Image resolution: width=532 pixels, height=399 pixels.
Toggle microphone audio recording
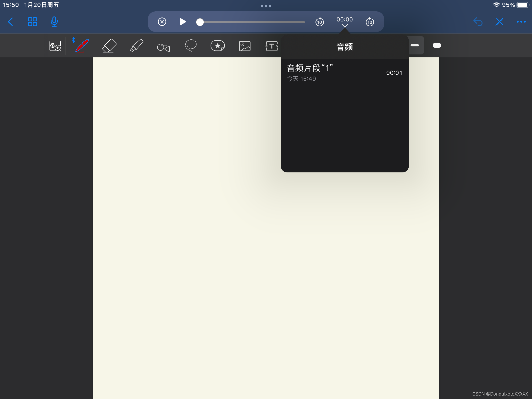point(54,22)
